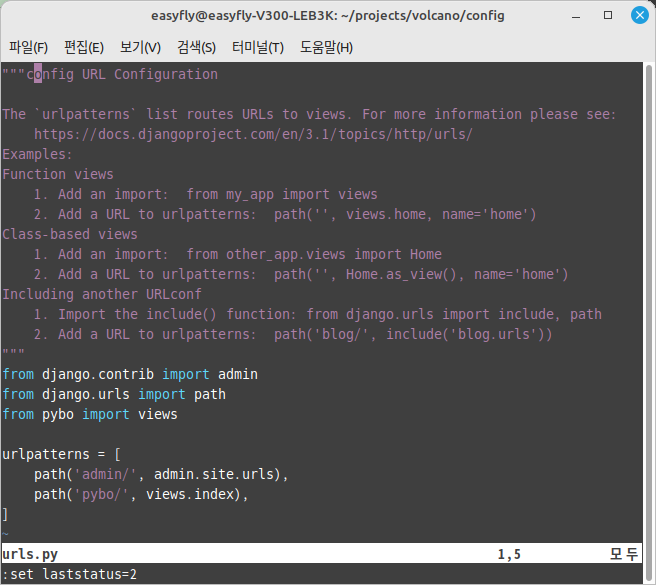Screen dimensions: 656x585
Task: Click line 'from pybo import views'
Action: coord(90,414)
